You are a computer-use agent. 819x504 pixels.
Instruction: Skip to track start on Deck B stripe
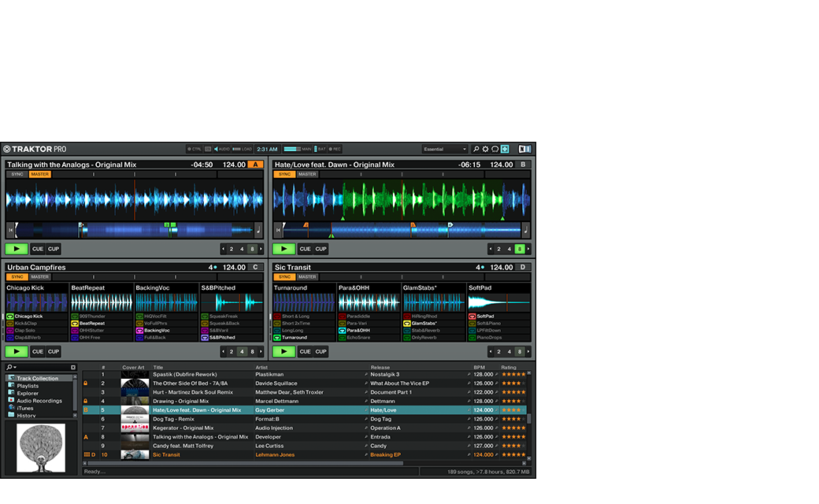point(278,230)
